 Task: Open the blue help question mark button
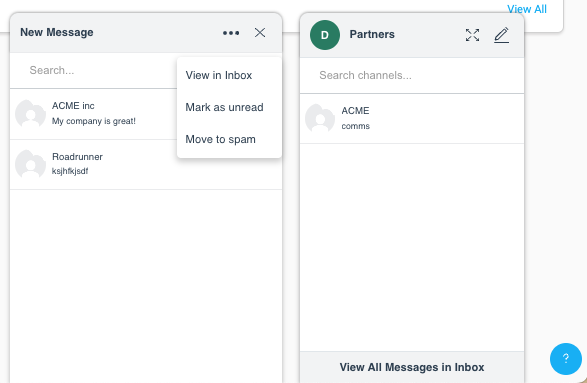point(566,359)
